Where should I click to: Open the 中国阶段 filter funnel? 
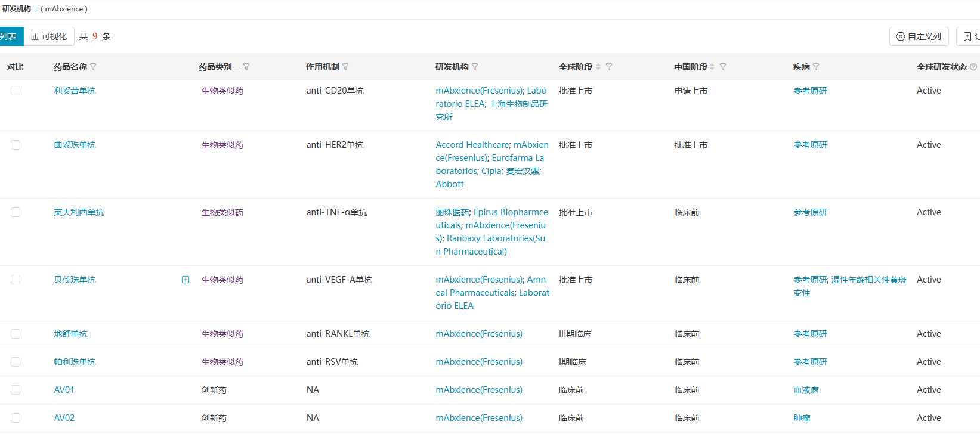click(x=723, y=67)
